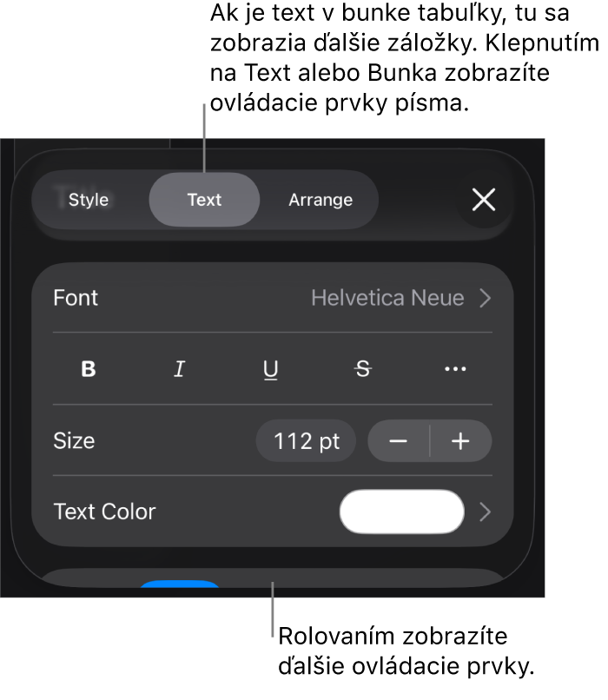Tap the Font label row
The width and height of the screenshot is (608, 700).
(x=273, y=298)
